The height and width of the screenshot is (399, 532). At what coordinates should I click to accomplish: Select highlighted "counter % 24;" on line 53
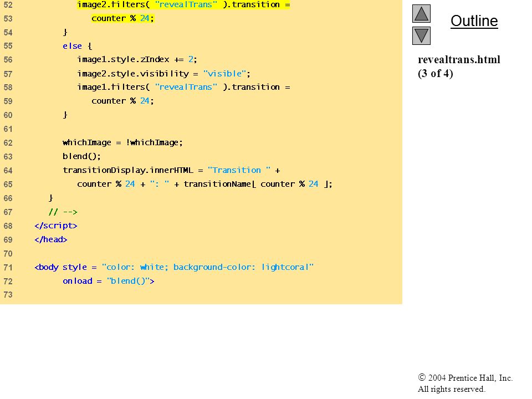[x=122, y=18]
